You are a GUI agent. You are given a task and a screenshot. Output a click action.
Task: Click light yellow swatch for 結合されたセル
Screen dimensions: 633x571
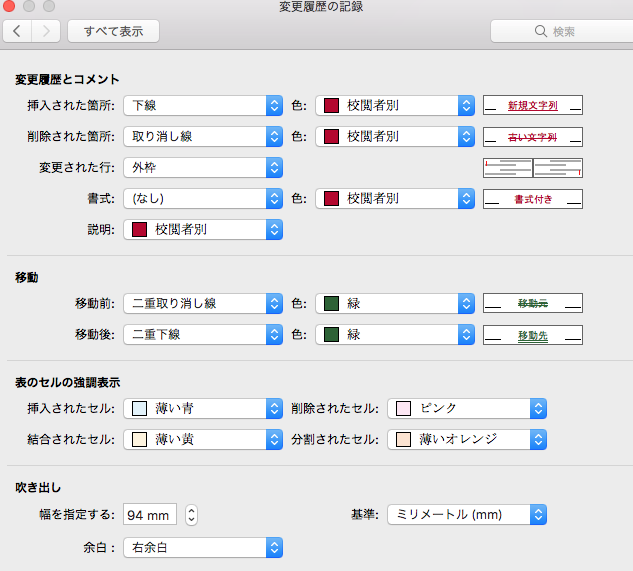click(x=139, y=439)
